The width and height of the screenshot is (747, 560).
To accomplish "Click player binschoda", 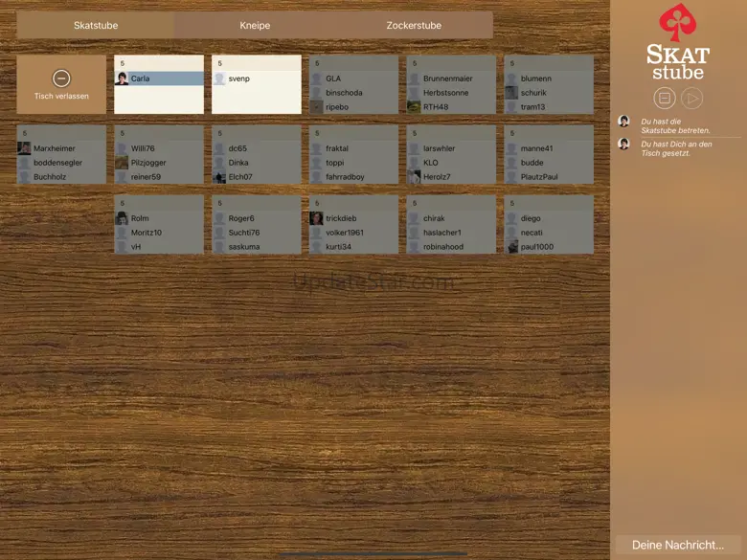I will (354, 93).
